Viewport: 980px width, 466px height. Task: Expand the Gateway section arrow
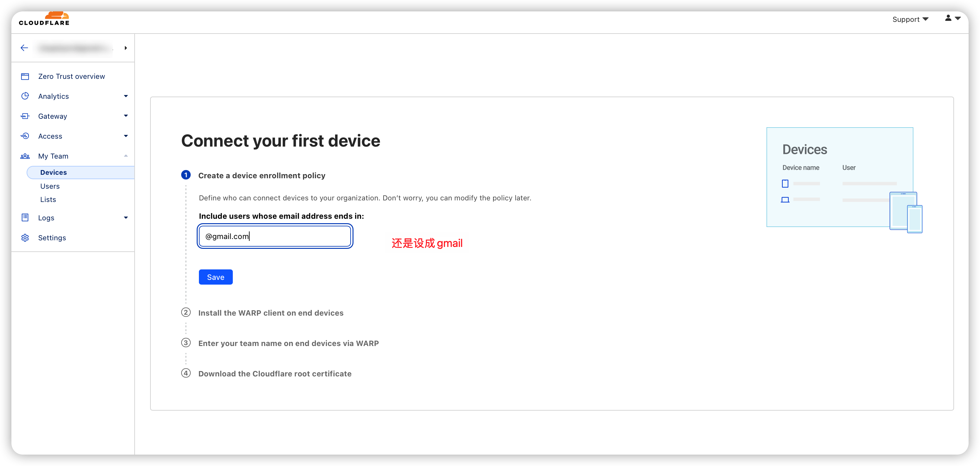pos(126,116)
